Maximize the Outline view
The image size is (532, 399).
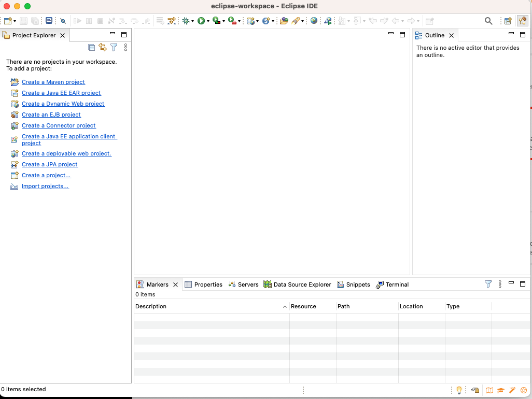click(523, 35)
